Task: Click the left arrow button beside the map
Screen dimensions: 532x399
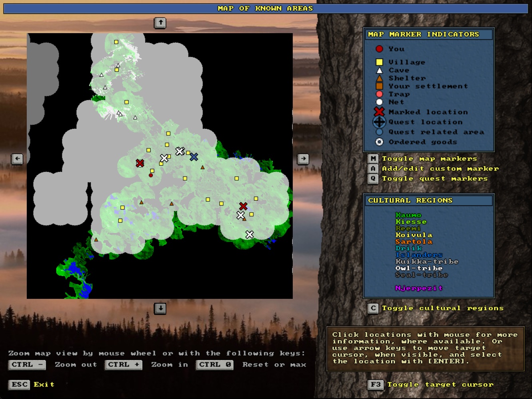Action: click(17, 159)
